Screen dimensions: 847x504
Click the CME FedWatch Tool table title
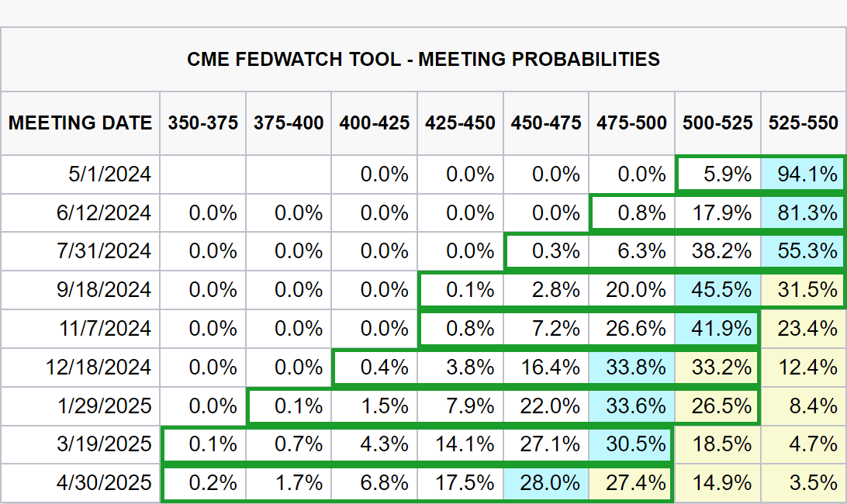click(x=423, y=60)
